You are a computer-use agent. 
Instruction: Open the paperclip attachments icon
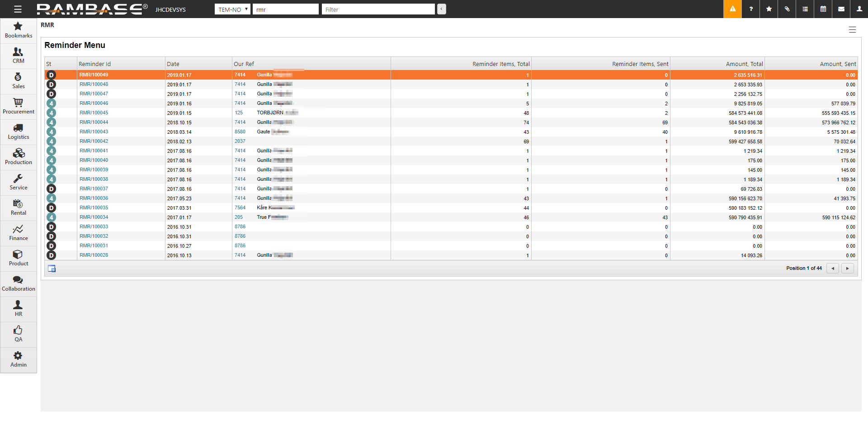pyautogui.click(x=787, y=9)
